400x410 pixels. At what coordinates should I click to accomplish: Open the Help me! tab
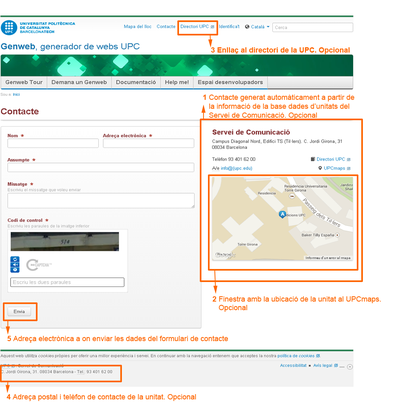177,82
